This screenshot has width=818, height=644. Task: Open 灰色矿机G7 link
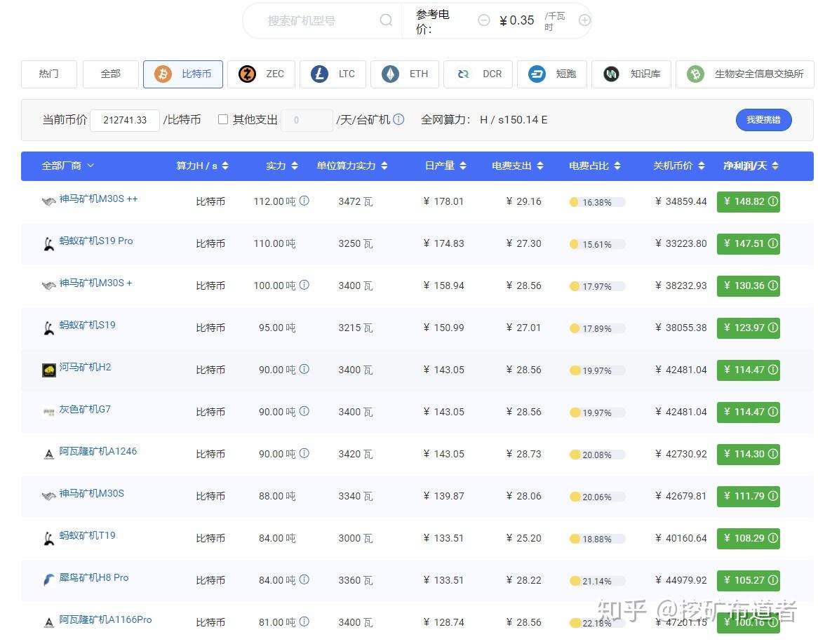(84, 409)
